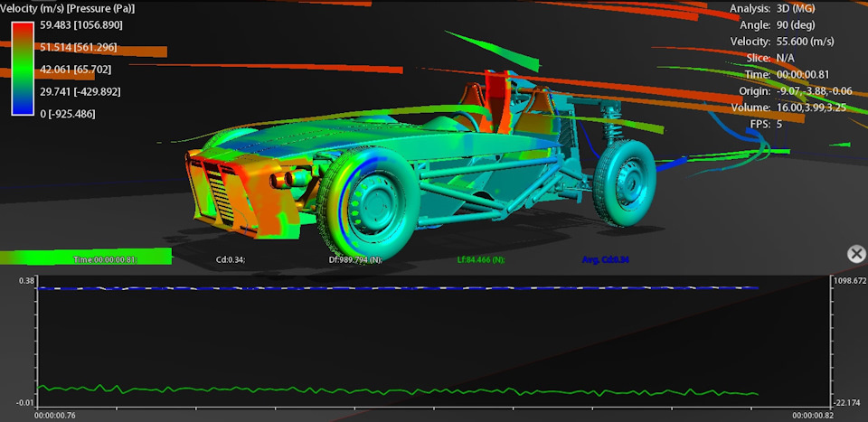868x422 pixels.
Task: Select the red seat headrest on the model
Action: 497,100
